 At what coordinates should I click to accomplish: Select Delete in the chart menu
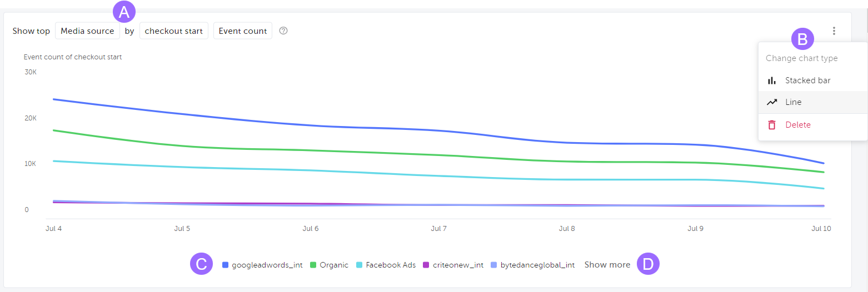point(798,125)
